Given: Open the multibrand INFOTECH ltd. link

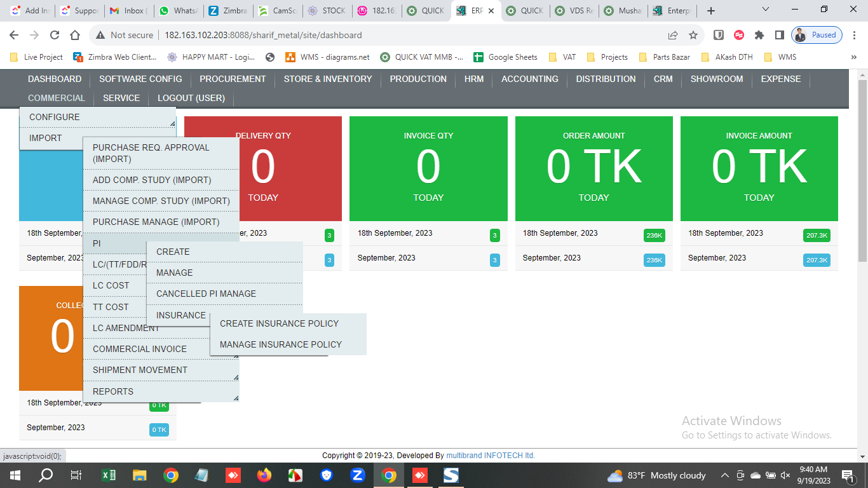Looking at the screenshot, I should click(491, 456).
